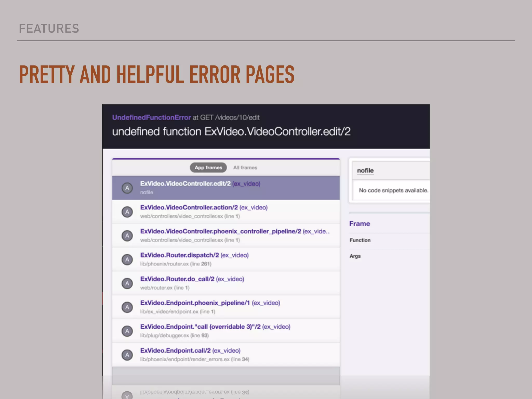Select the phoenix_controller_pipeline/2 stack frame
This screenshot has width=532, height=399.
click(x=226, y=236)
